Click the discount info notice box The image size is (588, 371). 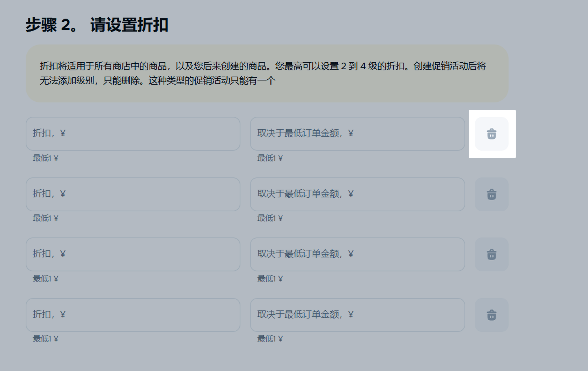(267, 73)
